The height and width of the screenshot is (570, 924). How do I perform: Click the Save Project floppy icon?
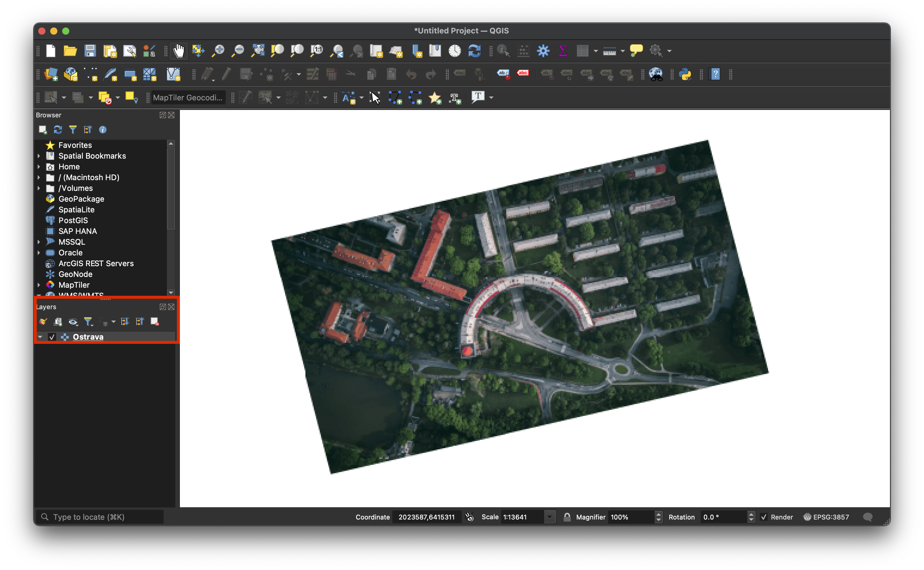click(90, 50)
